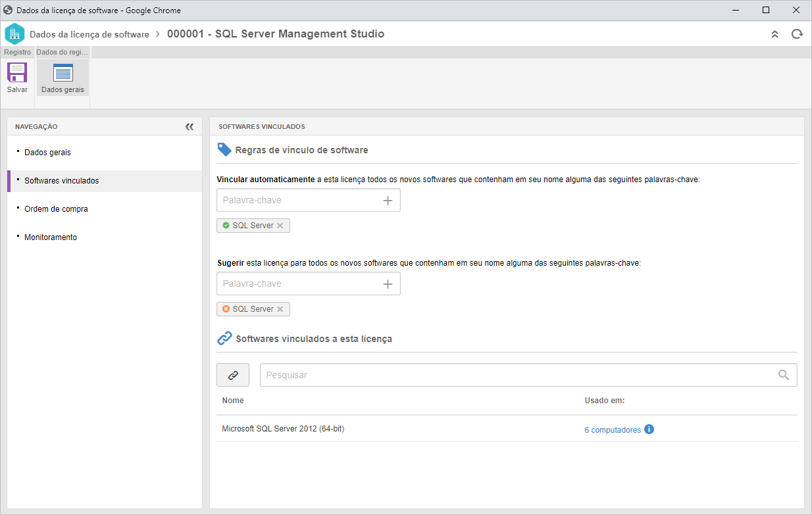812x515 pixels.
Task: Maximize the Chrome window
Action: (766, 10)
